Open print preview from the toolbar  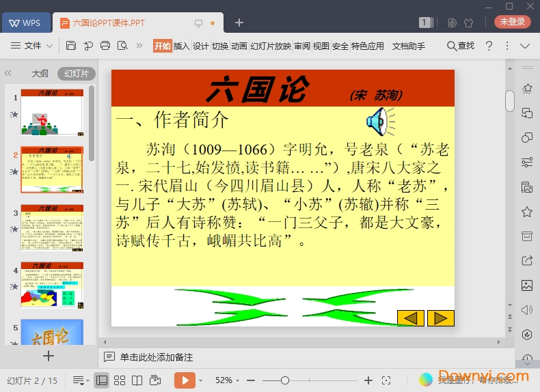pos(122,46)
